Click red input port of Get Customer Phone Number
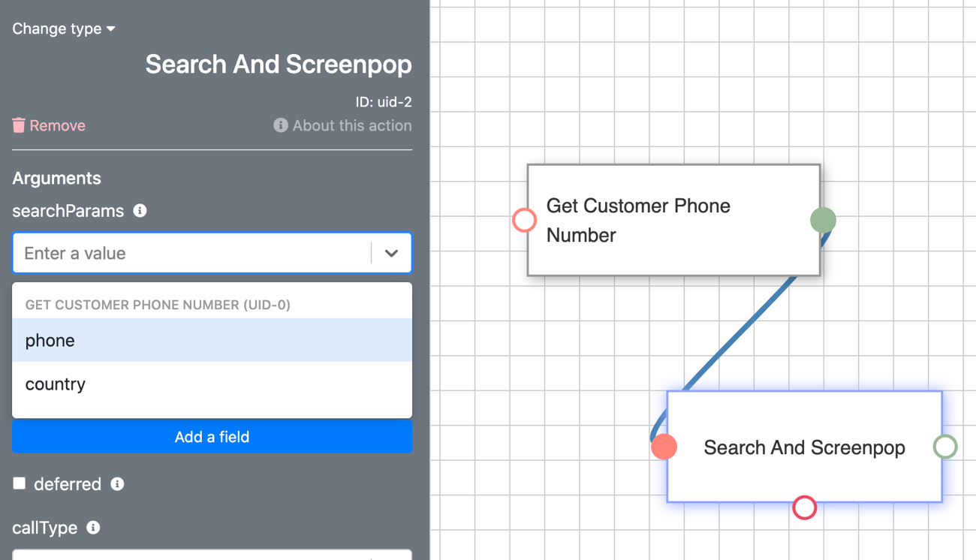976x560 pixels. coord(524,220)
